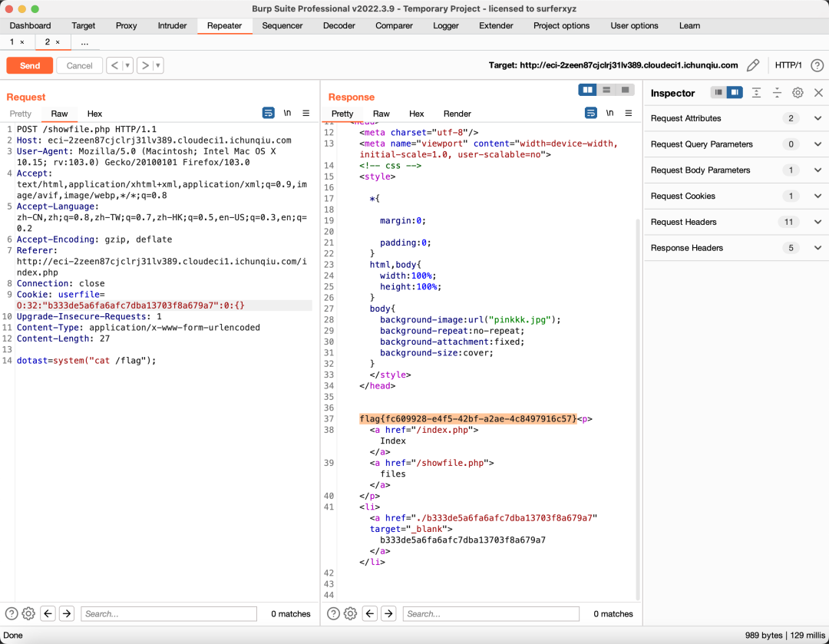Screen dimensions: 829x644
Task: Switch to the Intruder tab
Action: [x=172, y=25]
